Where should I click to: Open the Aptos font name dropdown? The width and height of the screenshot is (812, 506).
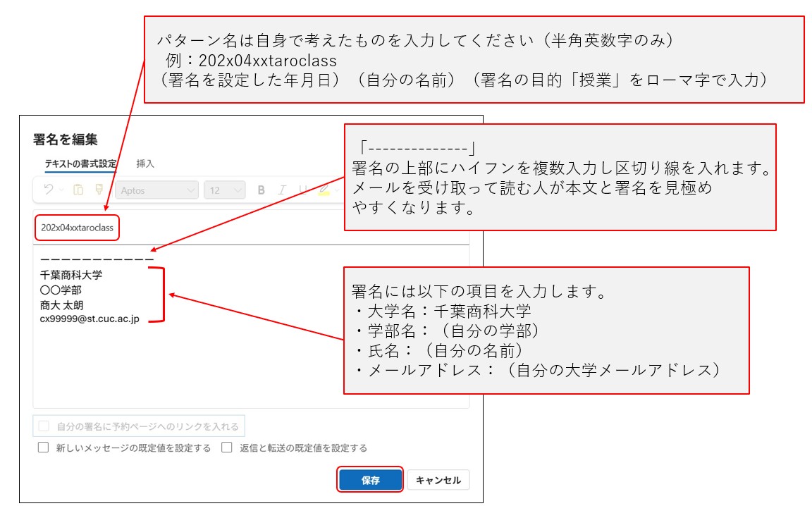[156, 190]
